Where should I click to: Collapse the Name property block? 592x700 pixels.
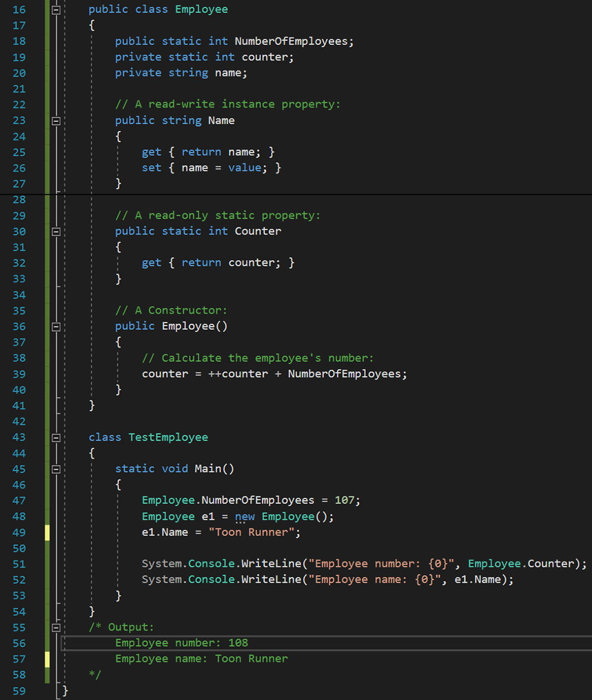(56, 121)
